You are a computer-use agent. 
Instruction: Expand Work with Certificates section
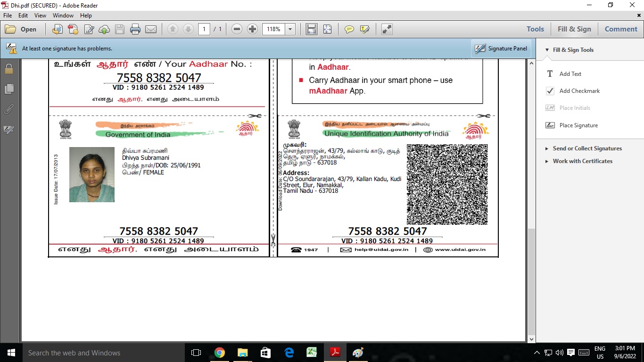click(x=582, y=161)
